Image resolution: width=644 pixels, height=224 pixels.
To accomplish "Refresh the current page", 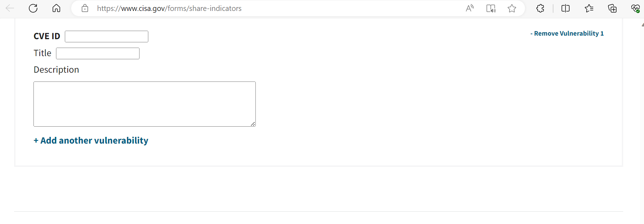I will tap(33, 8).
